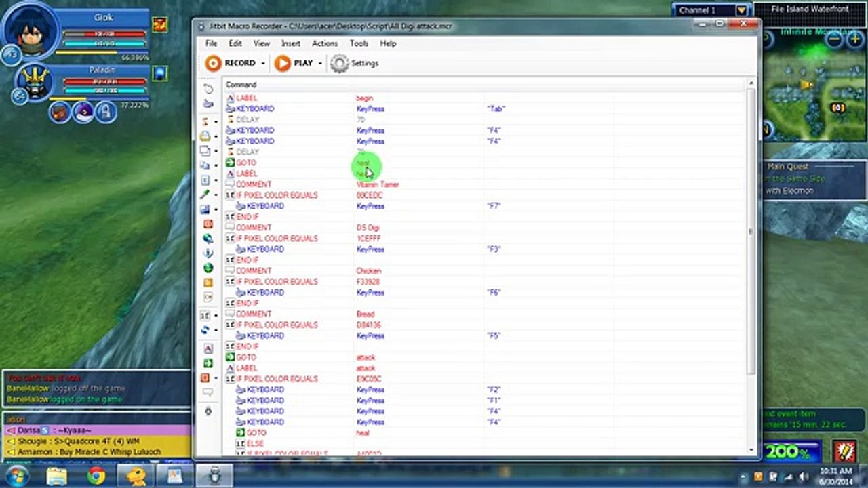868x488 pixels.
Task: Click the insert comment bubble icon in sidebar
Action: click(208, 392)
